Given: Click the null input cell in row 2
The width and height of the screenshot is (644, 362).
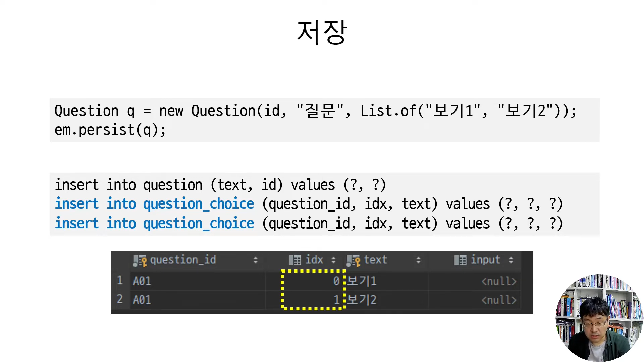Looking at the screenshot, I should (499, 300).
